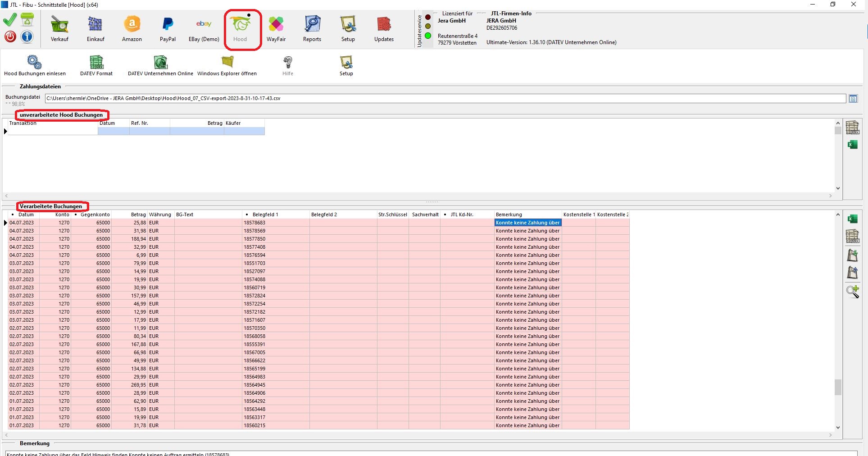The height and width of the screenshot is (456, 868).
Task: Open the PayPal interface
Action: [168, 29]
